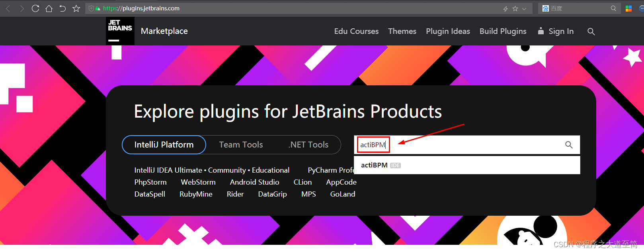
Task: Open WebStorm product link
Action: tap(198, 182)
